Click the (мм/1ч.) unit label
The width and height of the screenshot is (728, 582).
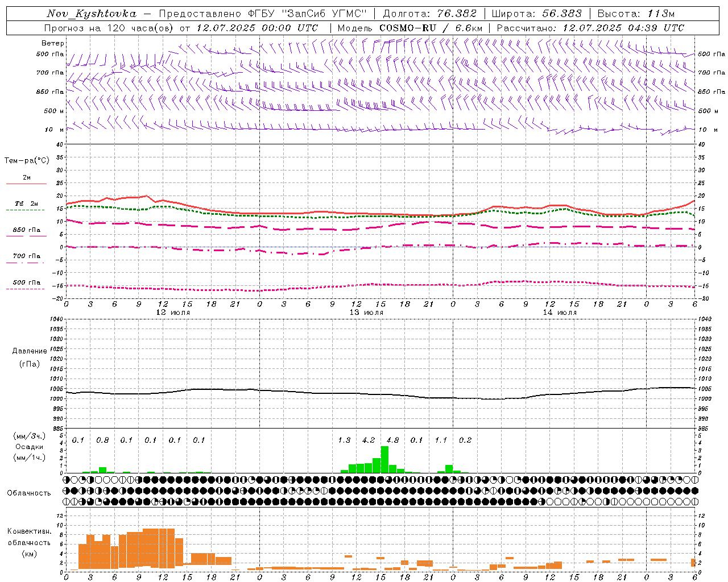point(30,458)
